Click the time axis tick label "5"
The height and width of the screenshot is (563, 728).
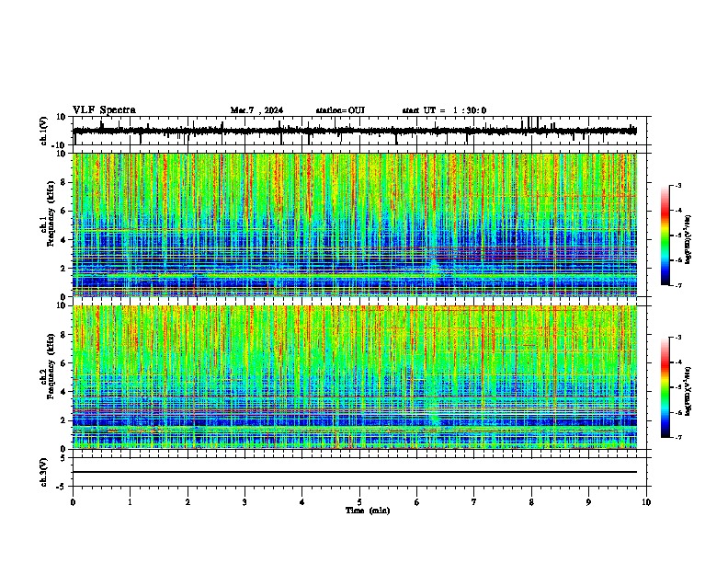[359, 502]
